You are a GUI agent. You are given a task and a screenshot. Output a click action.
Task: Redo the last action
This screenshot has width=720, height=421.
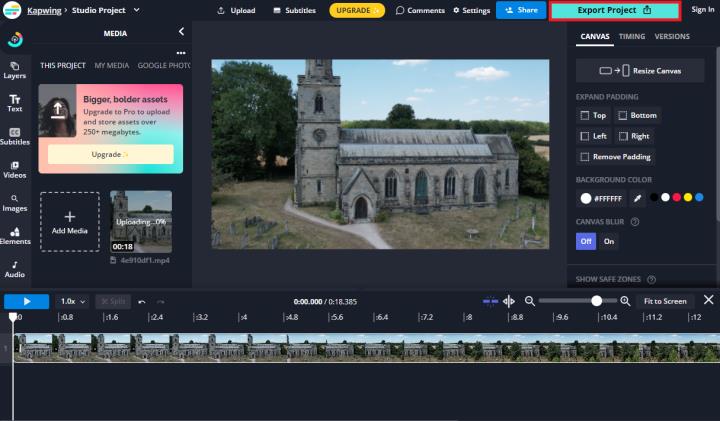click(x=160, y=302)
